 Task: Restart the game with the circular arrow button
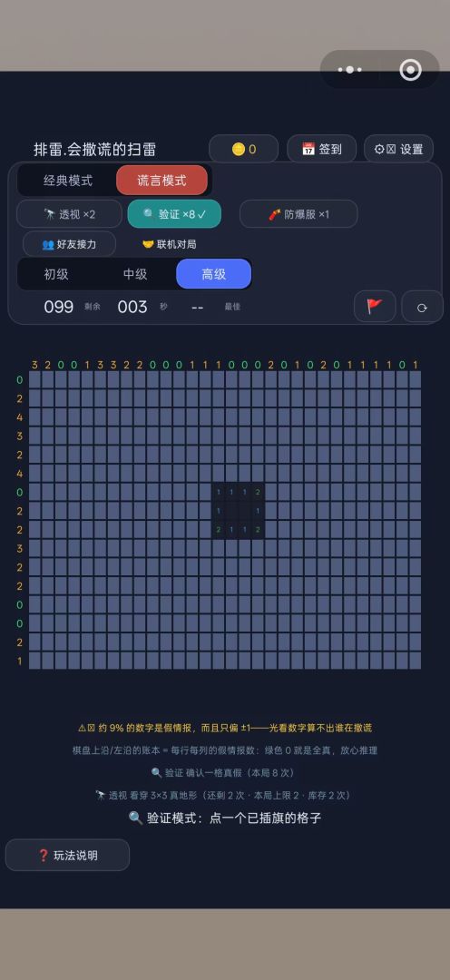click(x=422, y=307)
